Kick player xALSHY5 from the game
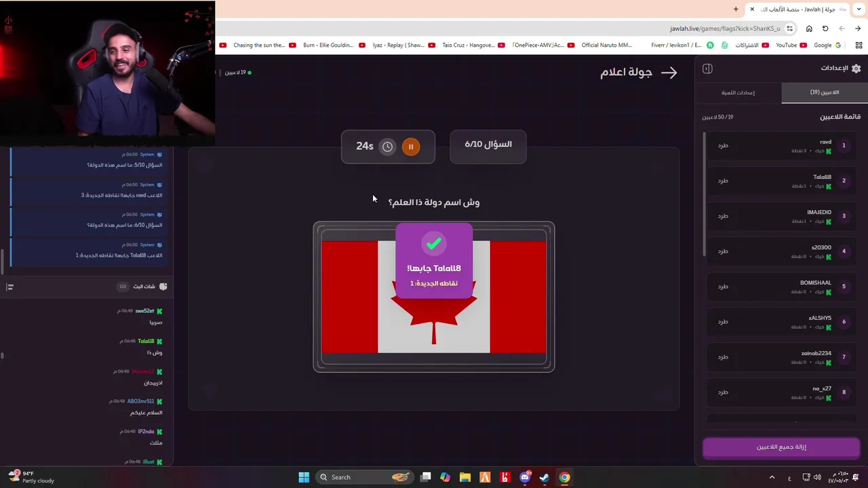The image size is (868, 488). pyautogui.click(x=723, y=322)
